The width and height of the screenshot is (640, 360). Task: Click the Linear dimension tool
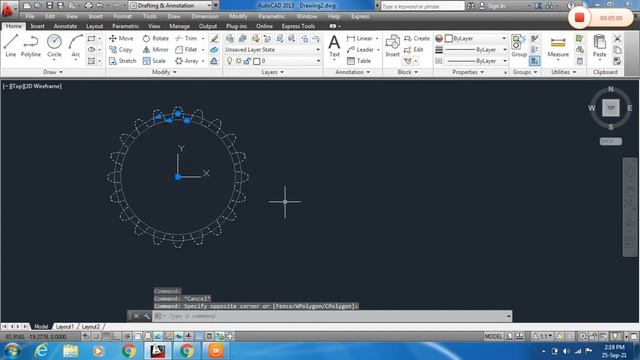pos(360,38)
